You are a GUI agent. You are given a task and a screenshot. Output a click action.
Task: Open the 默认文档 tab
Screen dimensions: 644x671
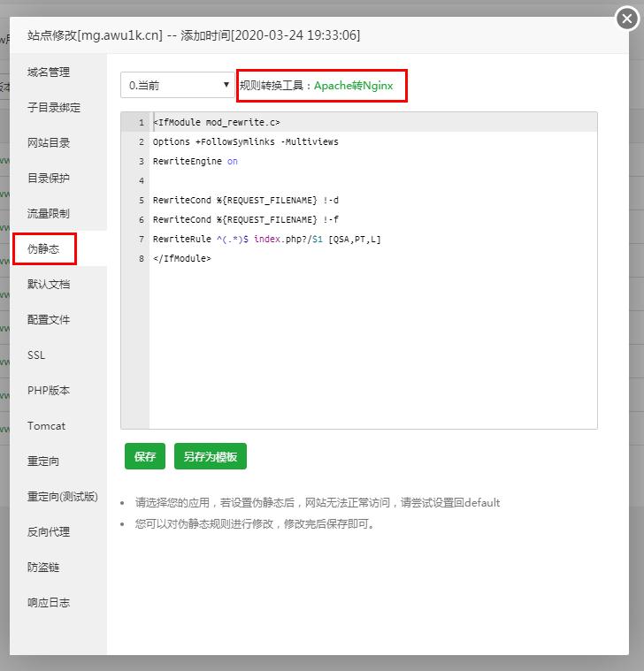[49, 284]
